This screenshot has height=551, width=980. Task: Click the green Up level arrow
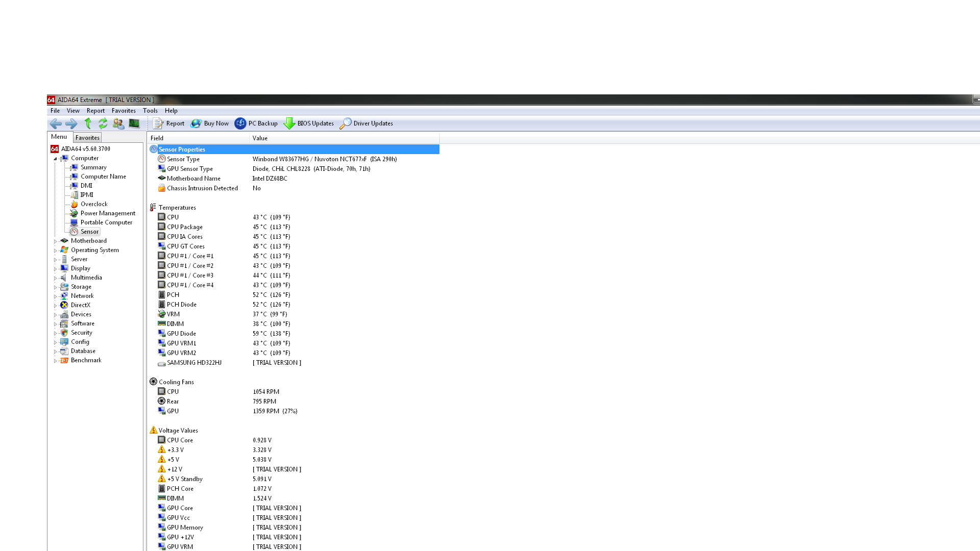point(88,123)
